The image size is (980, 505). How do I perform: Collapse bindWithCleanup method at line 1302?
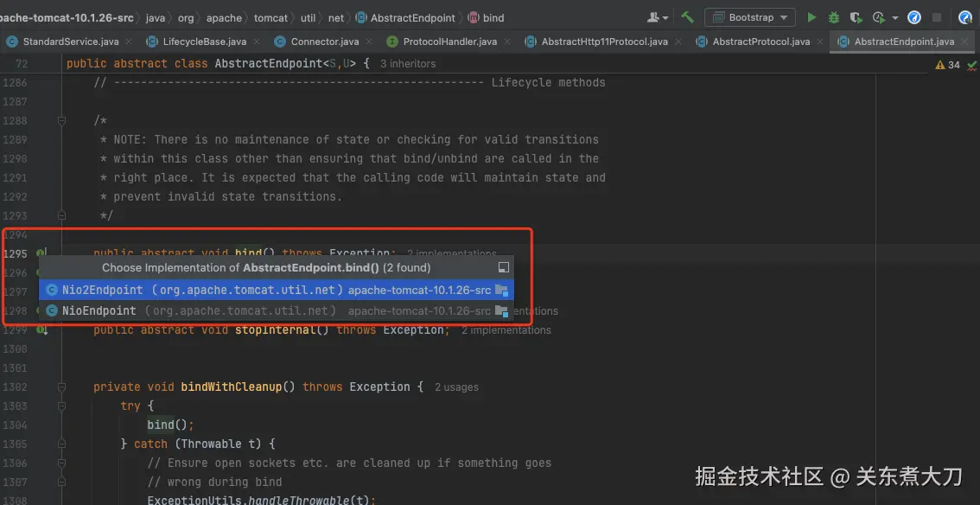[x=61, y=387]
